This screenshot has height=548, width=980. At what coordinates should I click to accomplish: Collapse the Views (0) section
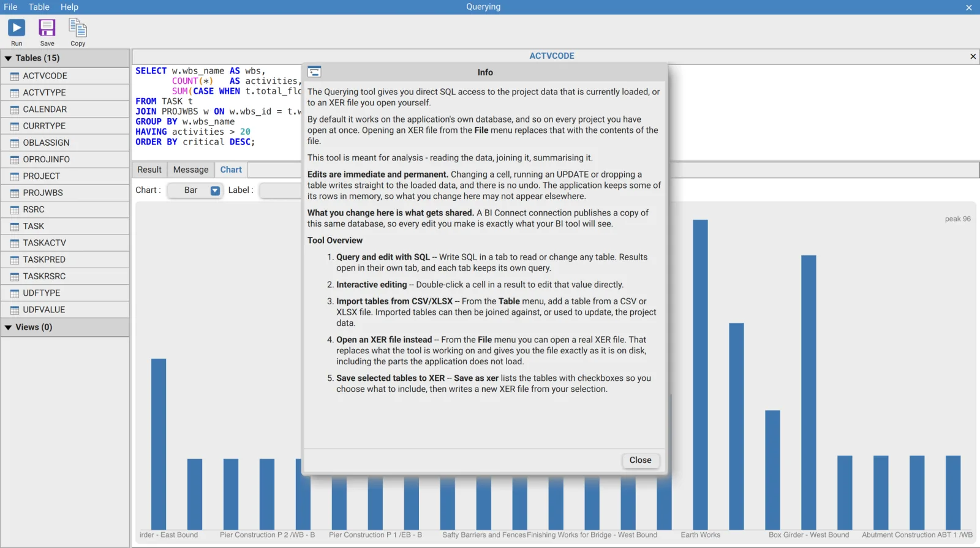tap(9, 328)
